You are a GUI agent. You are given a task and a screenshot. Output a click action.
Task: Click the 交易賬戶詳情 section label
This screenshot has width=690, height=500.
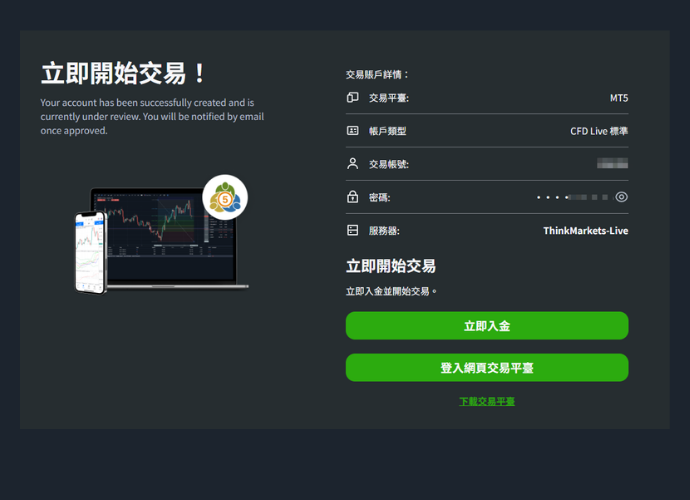click(377, 75)
